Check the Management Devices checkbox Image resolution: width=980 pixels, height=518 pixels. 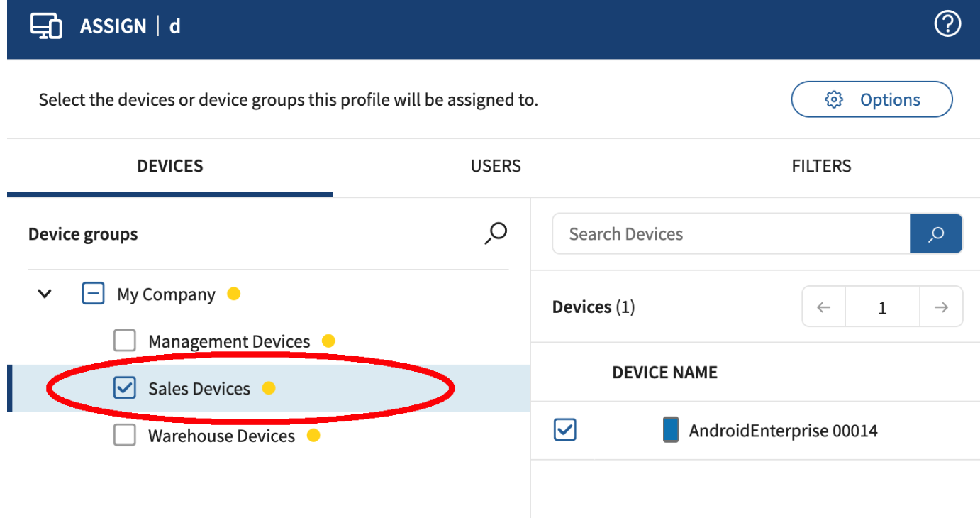[x=125, y=341]
